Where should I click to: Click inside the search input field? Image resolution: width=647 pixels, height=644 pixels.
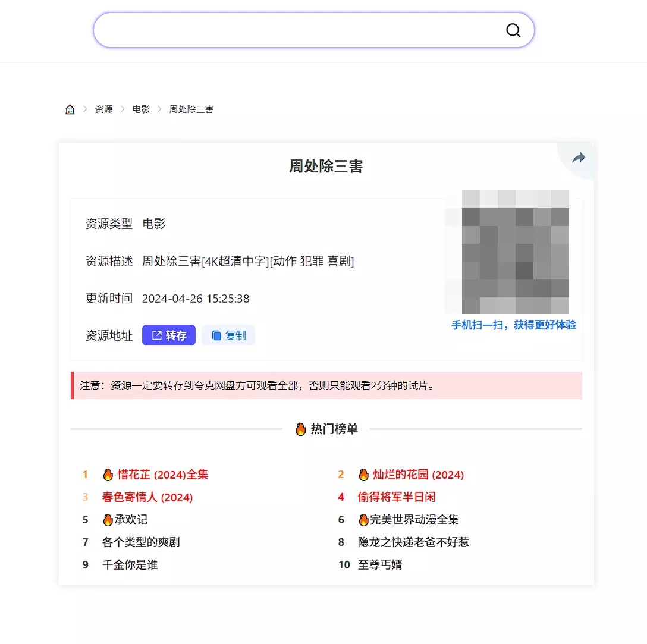tap(297, 30)
